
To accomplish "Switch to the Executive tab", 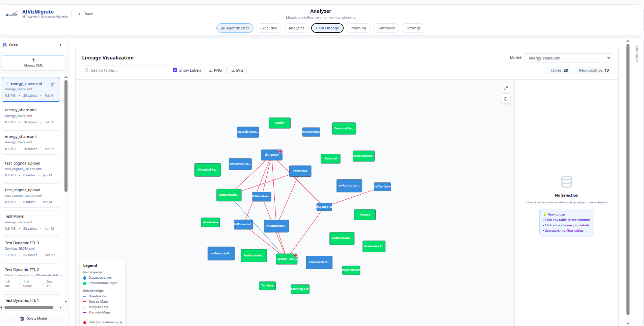I will click(269, 28).
